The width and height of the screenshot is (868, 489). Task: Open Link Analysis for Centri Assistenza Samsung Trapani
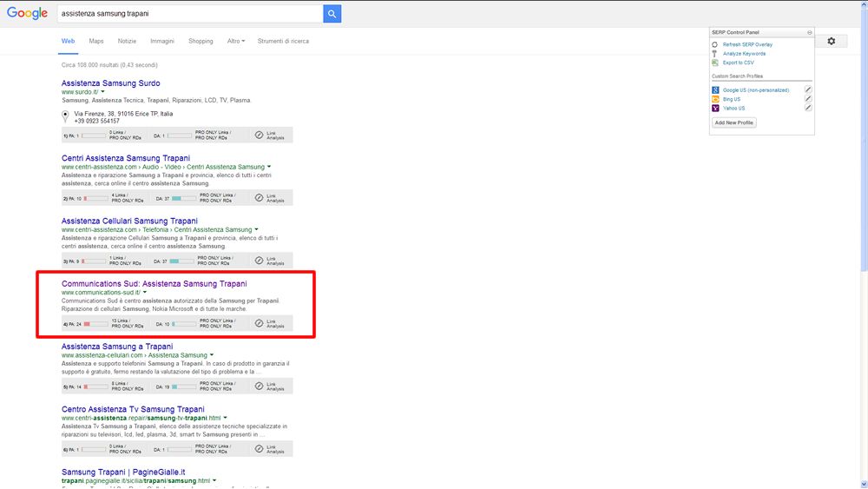(x=270, y=198)
